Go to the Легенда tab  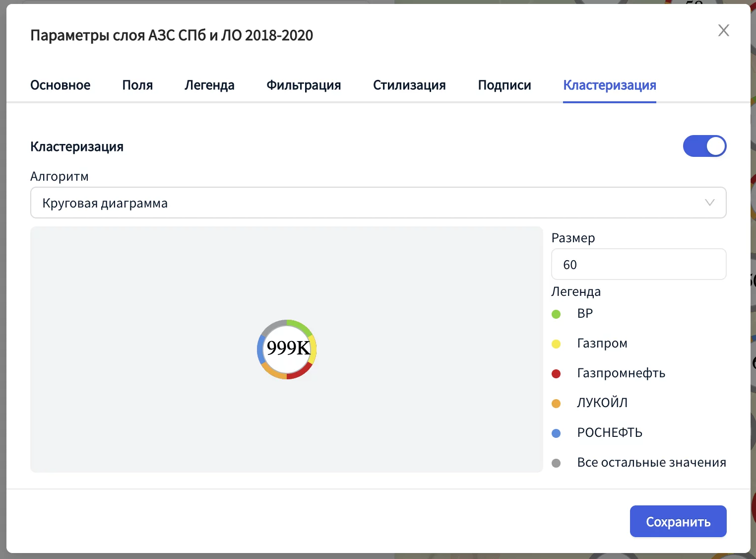click(209, 85)
